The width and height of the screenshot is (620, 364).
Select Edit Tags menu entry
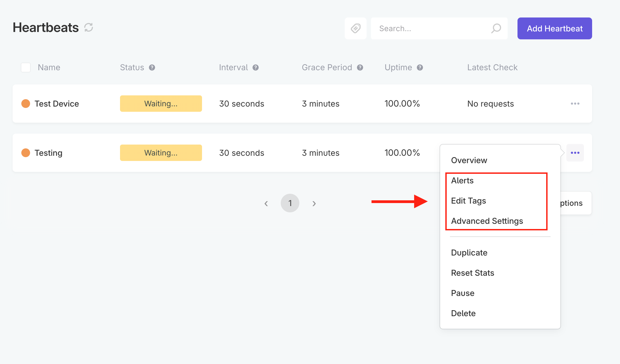coord(468,201)
